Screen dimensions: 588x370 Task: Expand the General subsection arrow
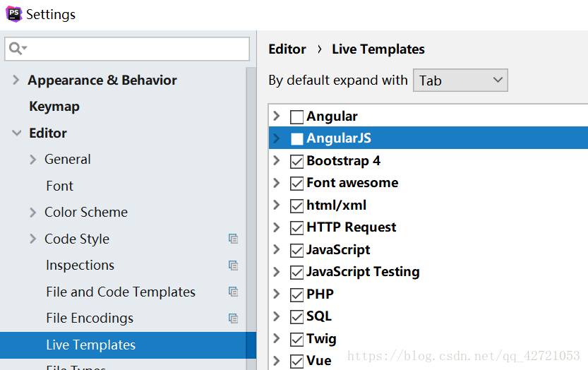pyautogui.click(x=33, y=160)
